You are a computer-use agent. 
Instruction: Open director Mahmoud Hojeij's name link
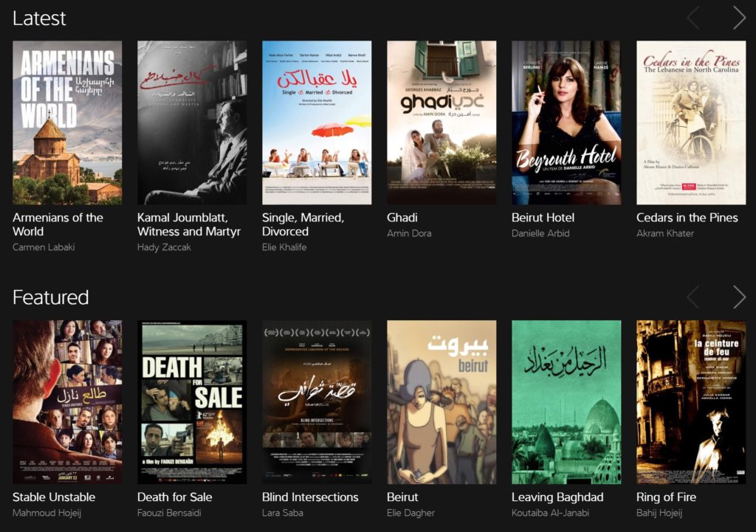(x=47, y=513)
